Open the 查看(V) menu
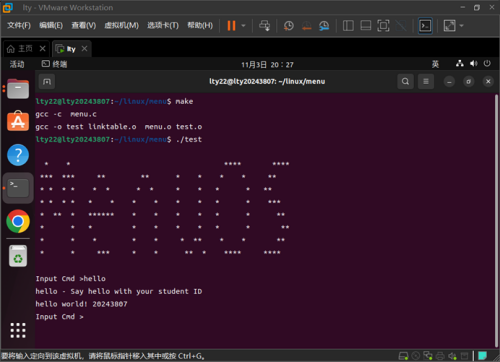The image size is (500, 362). pos(84,25)
